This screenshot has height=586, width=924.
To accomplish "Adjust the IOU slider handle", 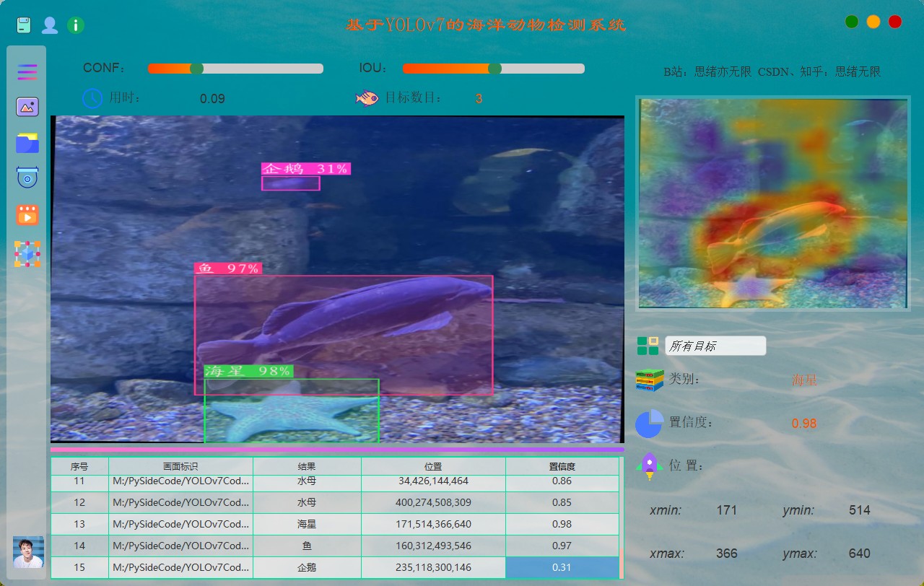I will pyautogui.click(x=494, y=69).
